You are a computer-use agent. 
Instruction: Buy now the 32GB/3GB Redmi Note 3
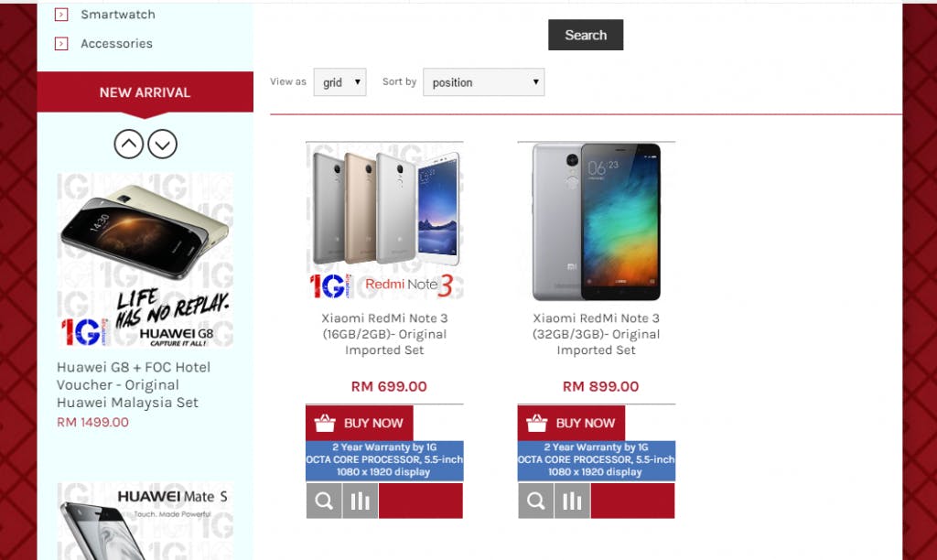coord(571,423)
